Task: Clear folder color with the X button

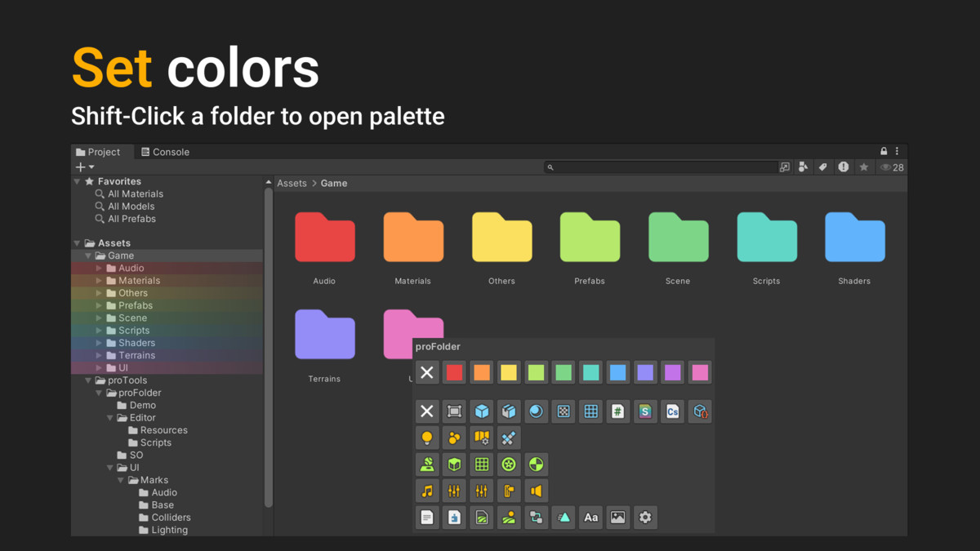Action: [426, 372]
